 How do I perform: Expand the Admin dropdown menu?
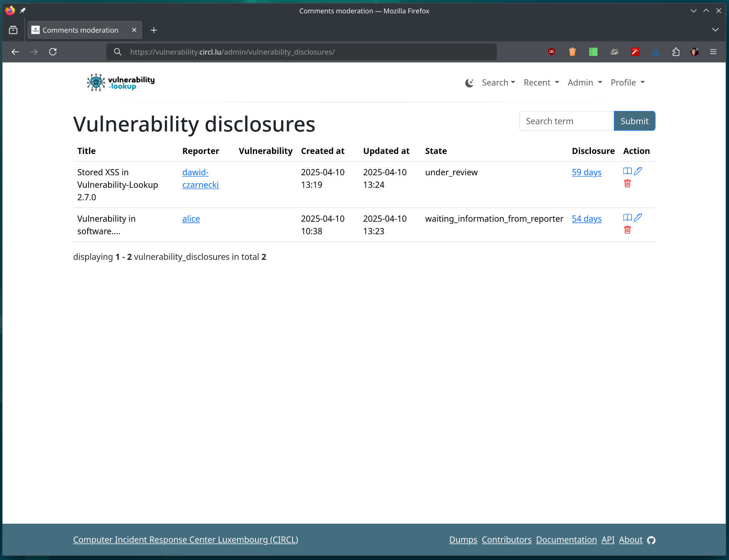coord(585,83)
